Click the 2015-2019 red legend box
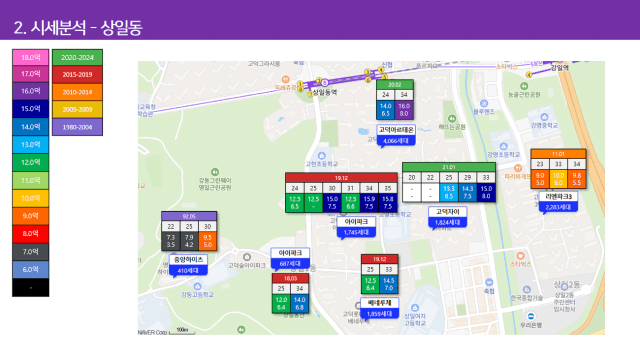 pyautogui.click(x=77, y=75)
